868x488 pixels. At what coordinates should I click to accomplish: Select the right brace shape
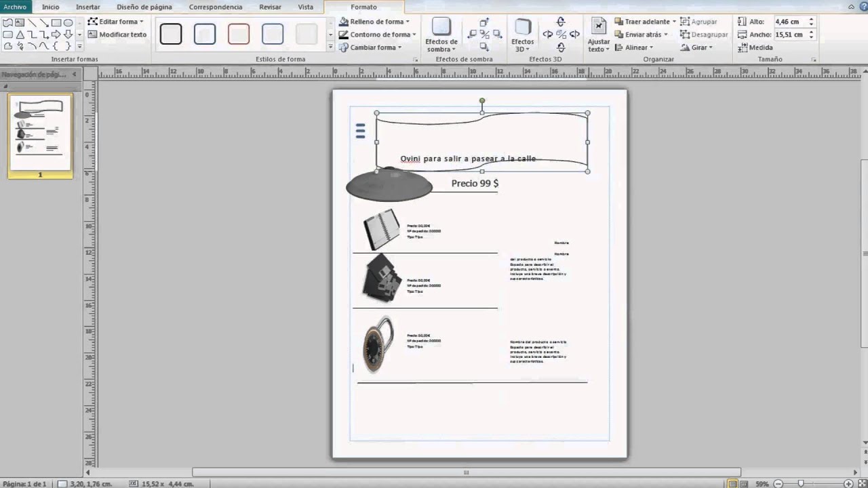pyautogui.click(x=68, y=46)
